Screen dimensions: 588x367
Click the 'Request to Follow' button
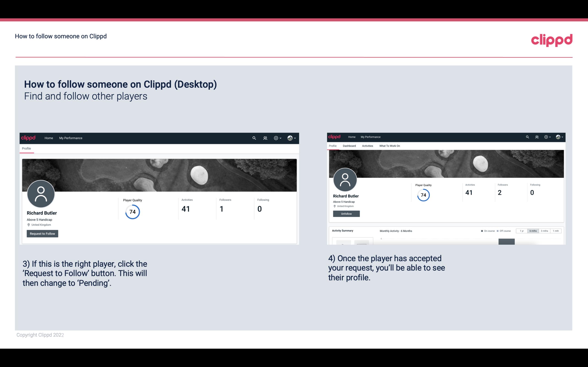[42, 233]
